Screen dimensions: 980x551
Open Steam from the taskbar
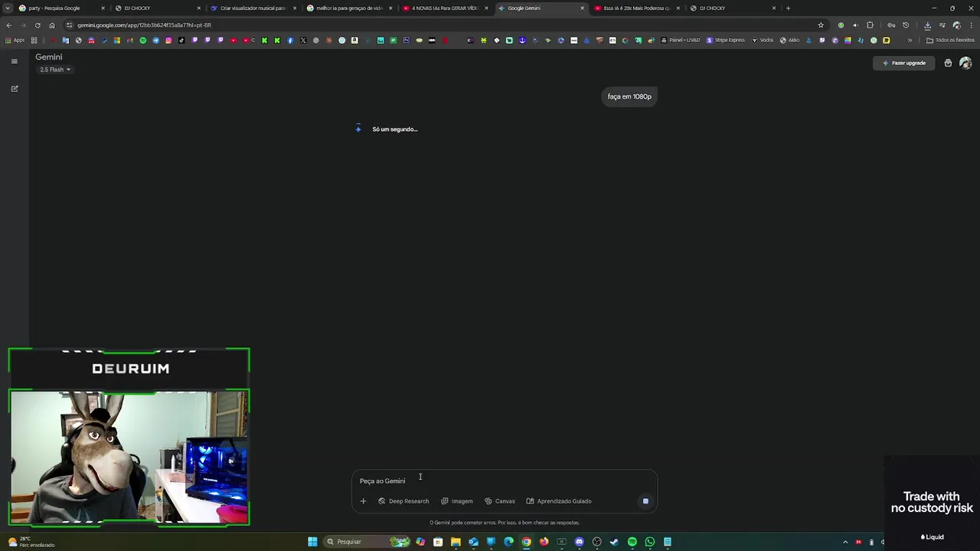click(614, 542)
